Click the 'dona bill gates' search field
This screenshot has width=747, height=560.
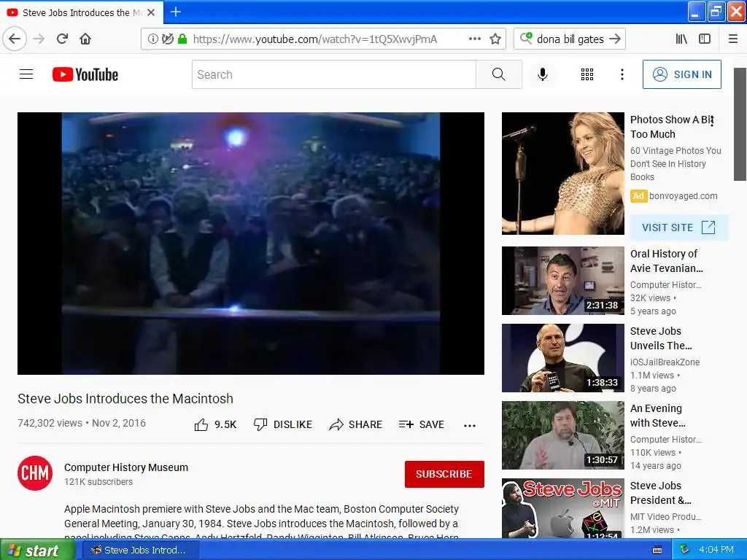(570, 39)
